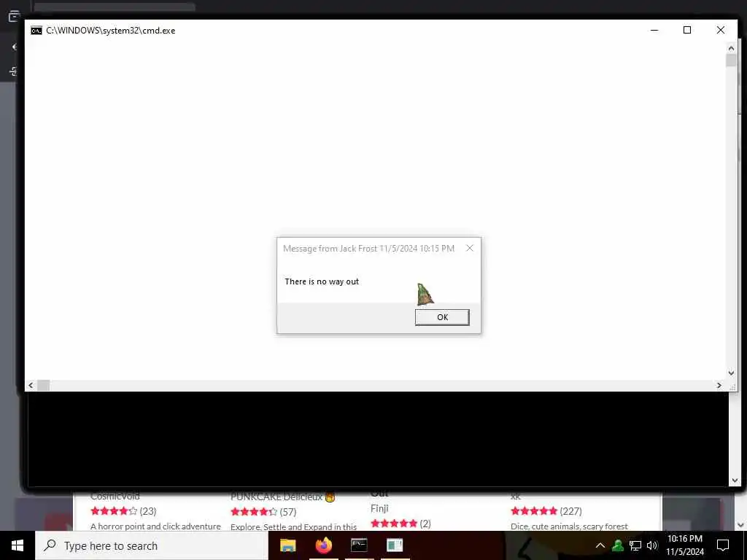Click cmd.exe vertical scrollbar up arrow

click(731, 48)
